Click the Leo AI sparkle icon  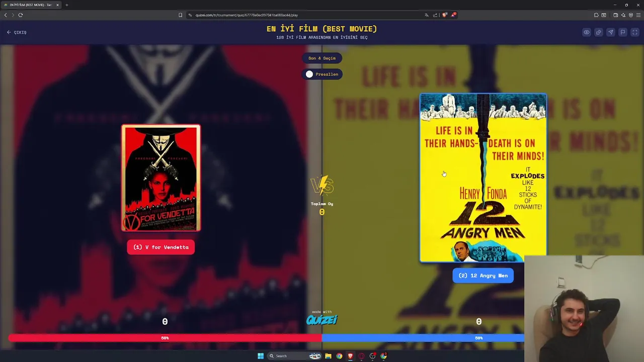[624, 15]
